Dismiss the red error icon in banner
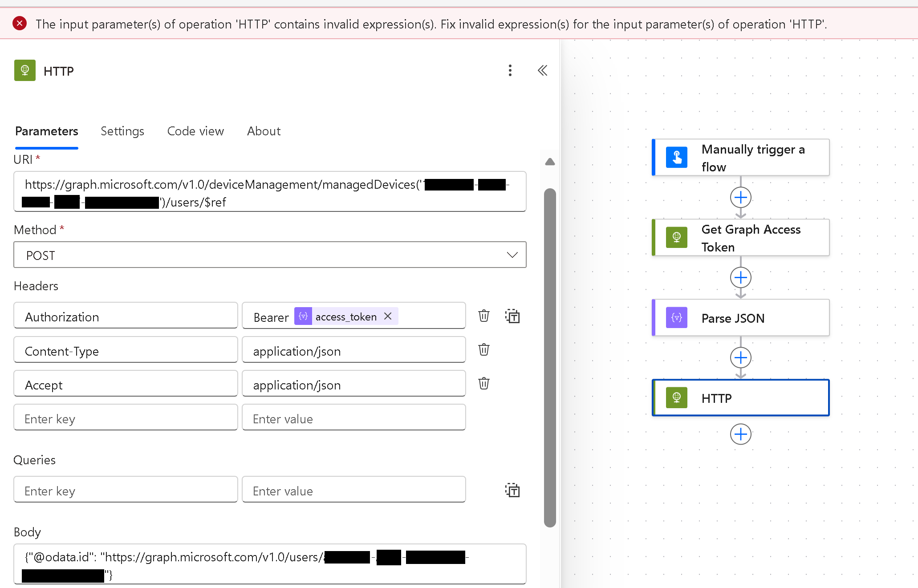This screenshot has width=918, height=588. (20, 23)
